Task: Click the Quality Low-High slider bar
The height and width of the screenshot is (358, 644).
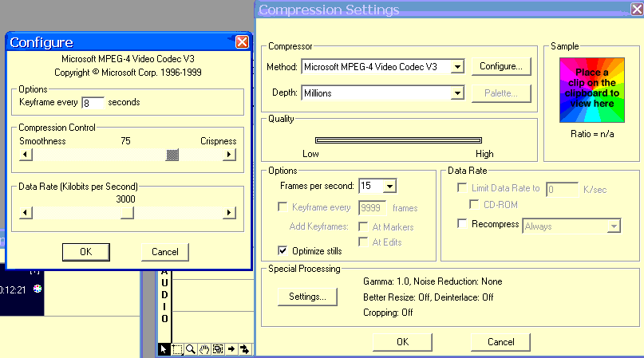Action: 398,140
